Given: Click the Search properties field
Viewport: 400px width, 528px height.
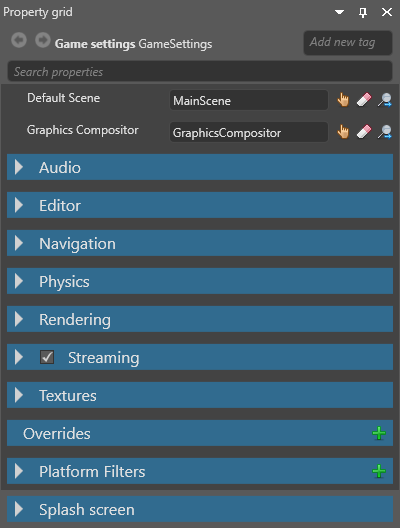Looking at the screenshot, I should pos(200,71).
